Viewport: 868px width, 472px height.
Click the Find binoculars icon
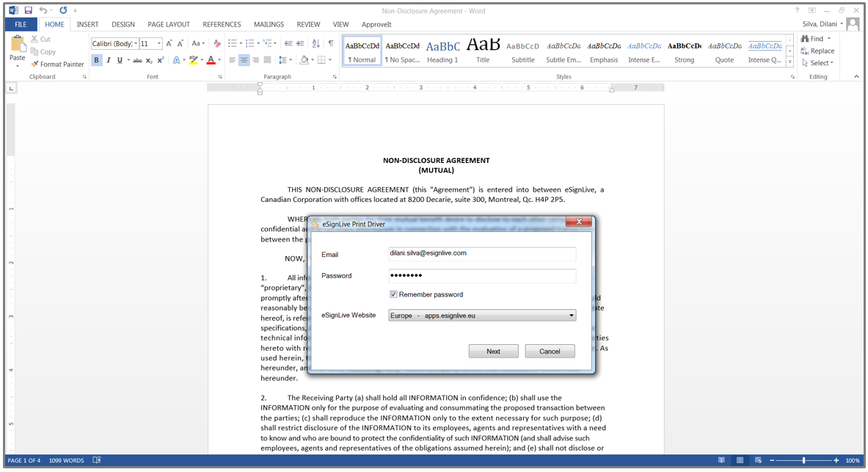pyautogui.click(x=805, y=39)
